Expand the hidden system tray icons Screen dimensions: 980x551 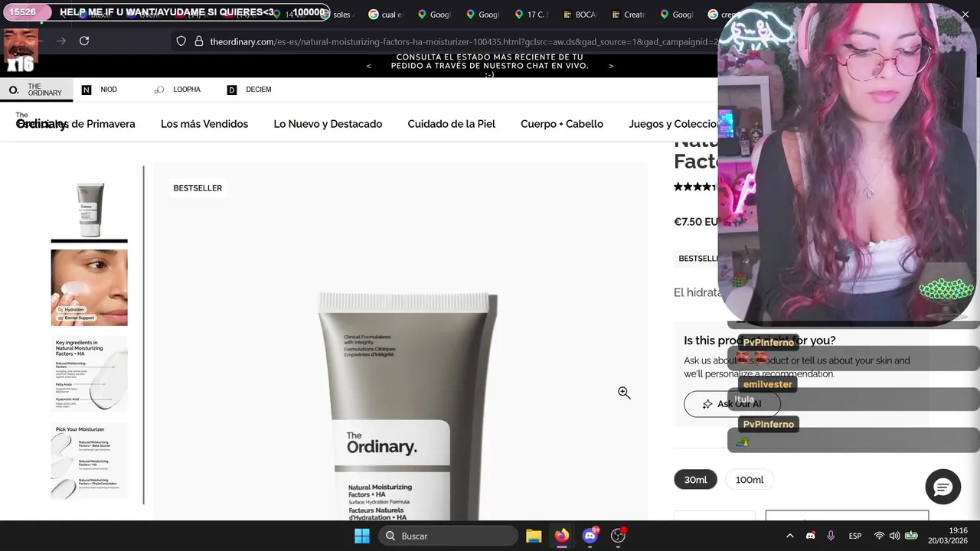pyautogui.click(x=789, y=536)
